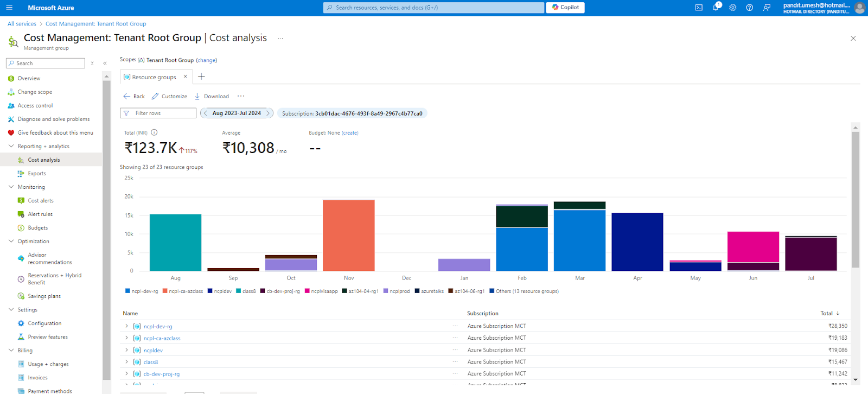Open Cost alerts item
This screenshot has height=394, width=868.
[x=41, y=201]
